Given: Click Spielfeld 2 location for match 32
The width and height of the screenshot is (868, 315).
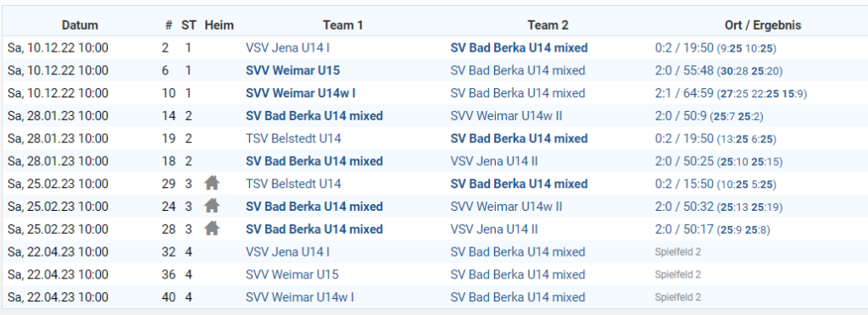Looking at the screenshot, I should coord(677,252).
